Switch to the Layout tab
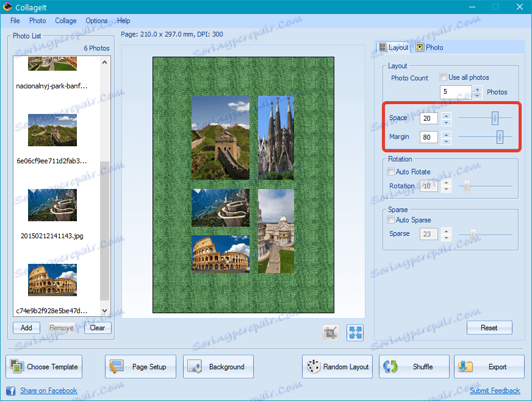This screenshot has height=401, width=532. tap(394, 48)
